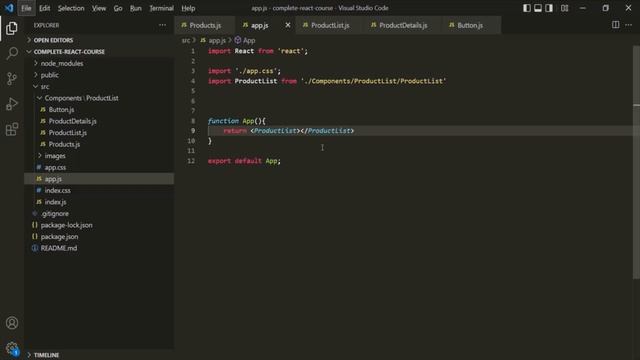Open the View menu
Image resolution: width=640 pixels, height=360 pixels.
(x=99, y=8)
